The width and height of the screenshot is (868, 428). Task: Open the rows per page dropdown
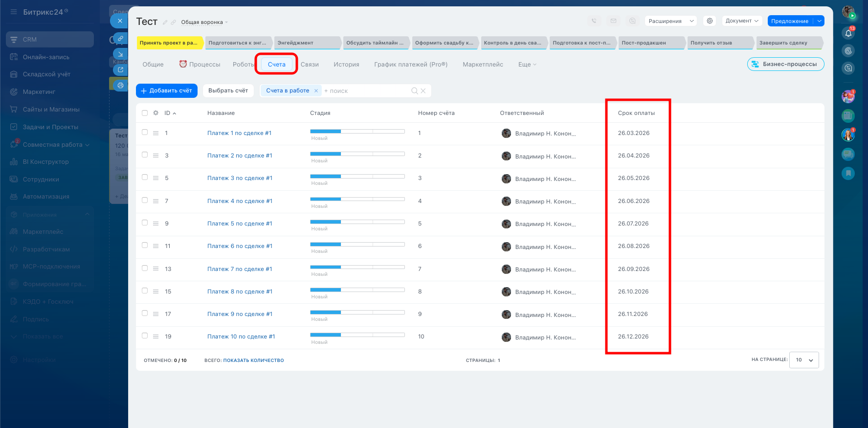pos(804,360)
